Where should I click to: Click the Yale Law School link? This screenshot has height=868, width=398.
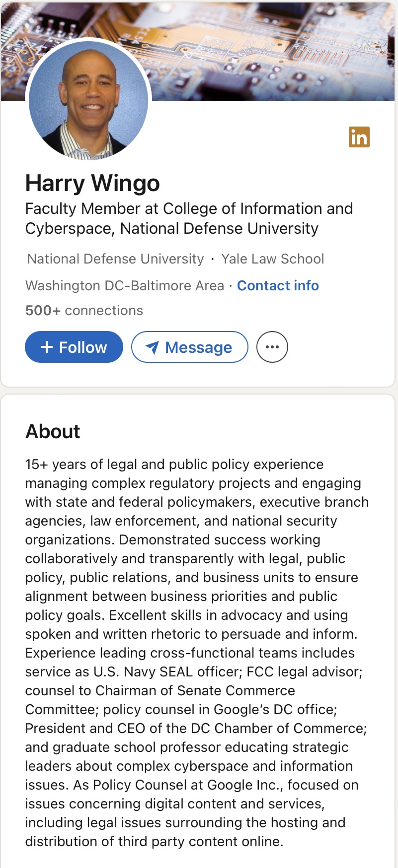click(272, 259)
